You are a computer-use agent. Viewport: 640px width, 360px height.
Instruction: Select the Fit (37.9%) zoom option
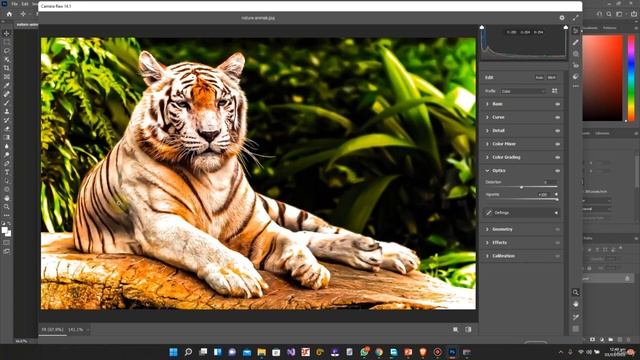52,329
